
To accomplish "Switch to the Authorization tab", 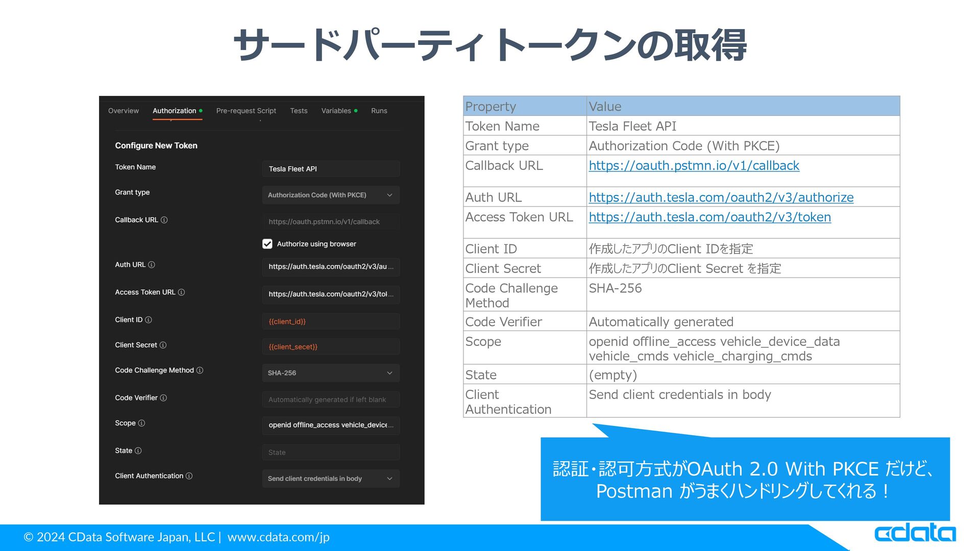I will [178, 111].
